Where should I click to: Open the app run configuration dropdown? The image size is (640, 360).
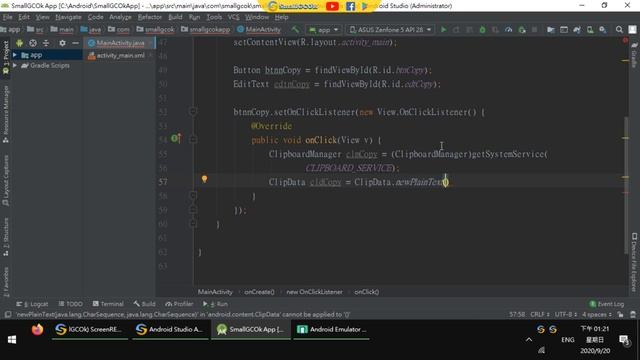(324, 29)
